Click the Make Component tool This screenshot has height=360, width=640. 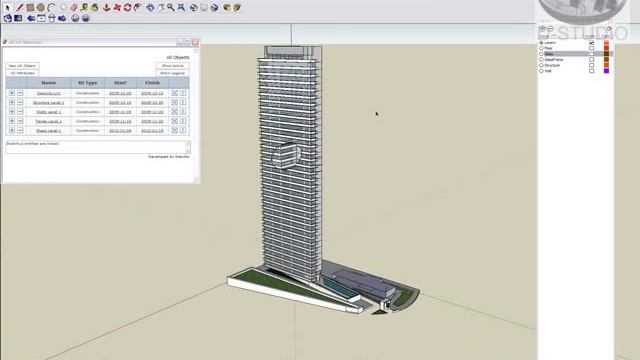(63, 7)
